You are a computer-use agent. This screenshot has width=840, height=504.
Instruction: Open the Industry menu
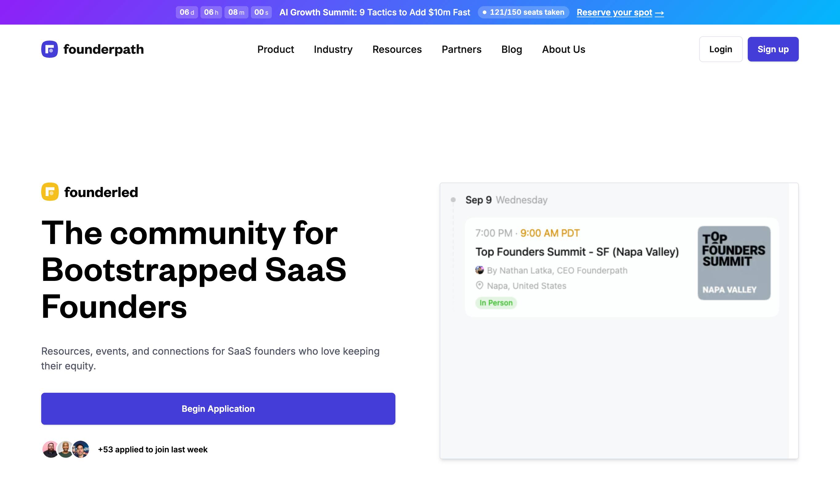click(333, 49)
